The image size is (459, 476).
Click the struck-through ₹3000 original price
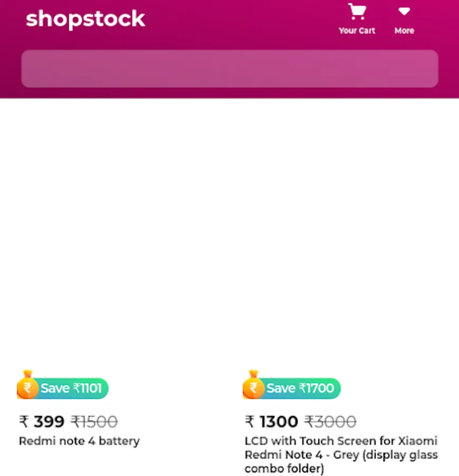point(331,422)
